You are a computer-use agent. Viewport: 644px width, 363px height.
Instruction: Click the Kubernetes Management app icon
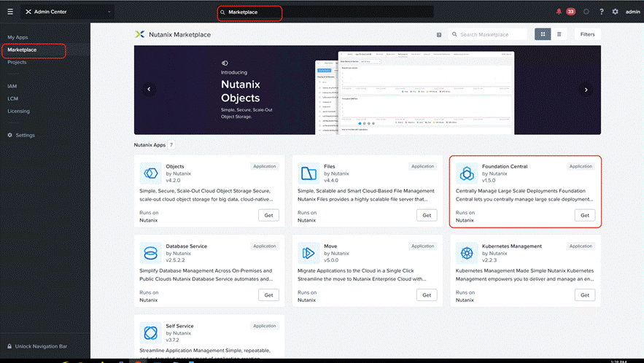pos(467,253)
